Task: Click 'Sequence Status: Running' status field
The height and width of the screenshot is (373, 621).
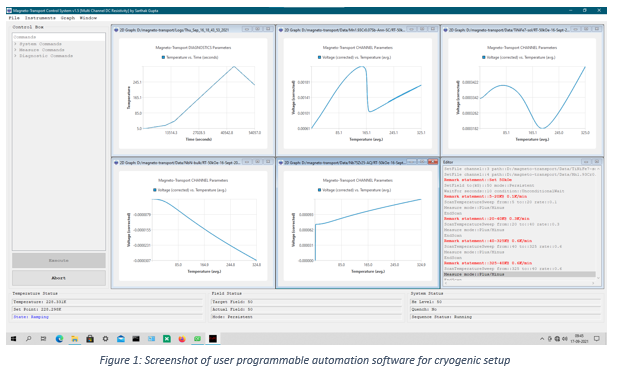Action: tap(506, 317)
